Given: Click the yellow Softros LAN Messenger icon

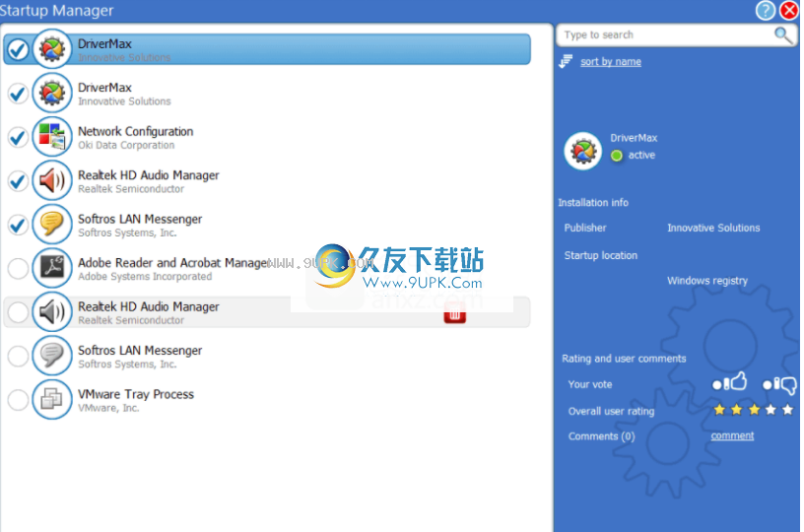Looking at the screenshot, I should click(x=52, y=225).
